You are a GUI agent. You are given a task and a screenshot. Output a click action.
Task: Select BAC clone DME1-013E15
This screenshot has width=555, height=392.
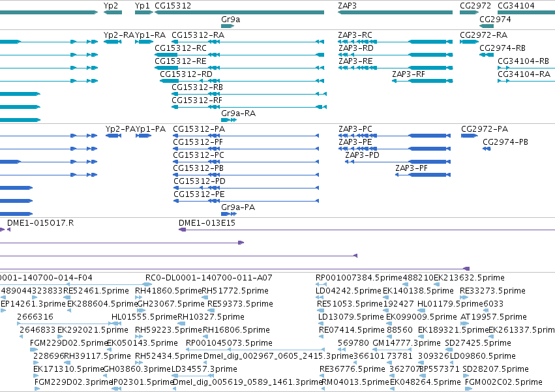click(x=367, y=230)
